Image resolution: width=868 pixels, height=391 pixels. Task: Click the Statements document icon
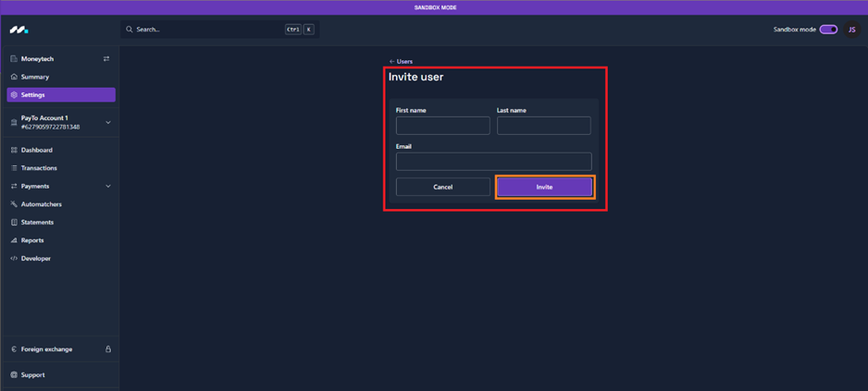click(x=15, y=223)
